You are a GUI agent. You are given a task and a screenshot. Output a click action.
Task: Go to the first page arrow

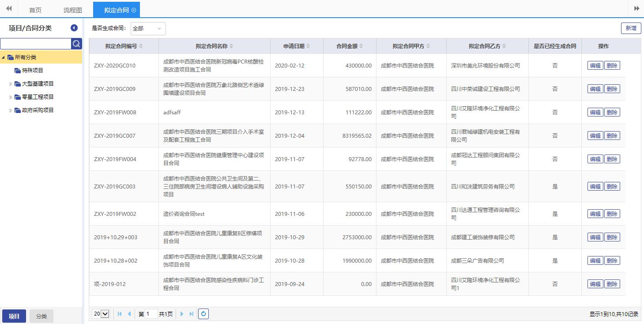pyautogui.click(x=120, y=314)
